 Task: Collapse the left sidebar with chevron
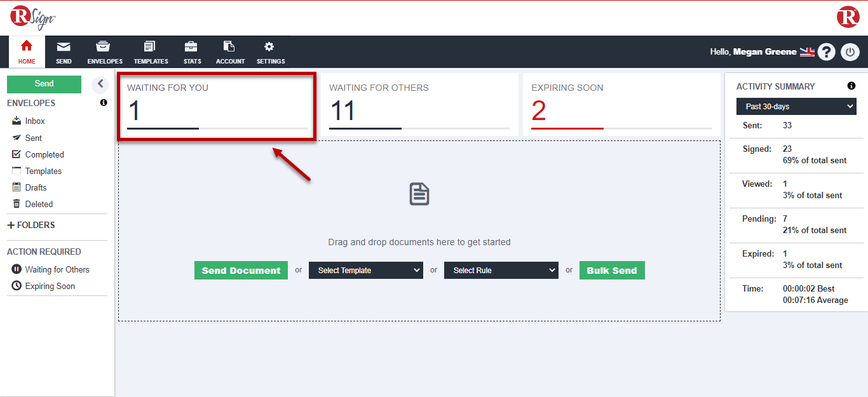[100, 84]
